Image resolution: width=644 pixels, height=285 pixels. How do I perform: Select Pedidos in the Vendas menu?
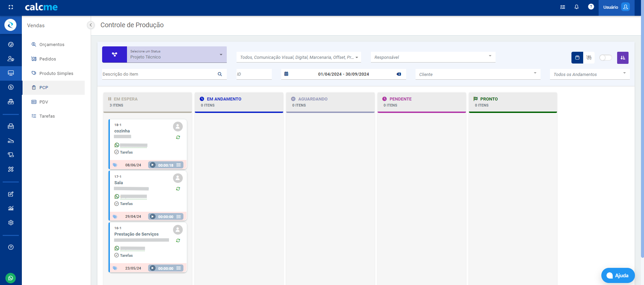48,59
